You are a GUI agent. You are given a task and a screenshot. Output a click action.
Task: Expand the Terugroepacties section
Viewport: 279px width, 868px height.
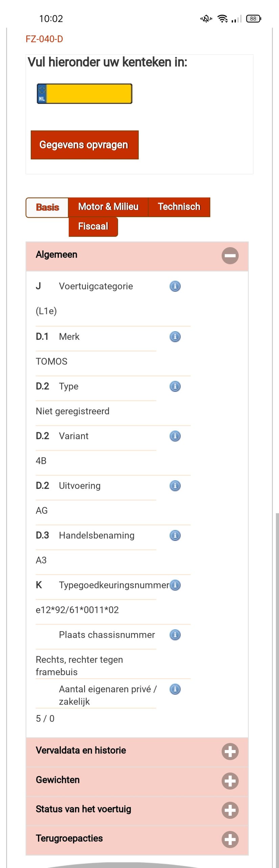[230, 840]
